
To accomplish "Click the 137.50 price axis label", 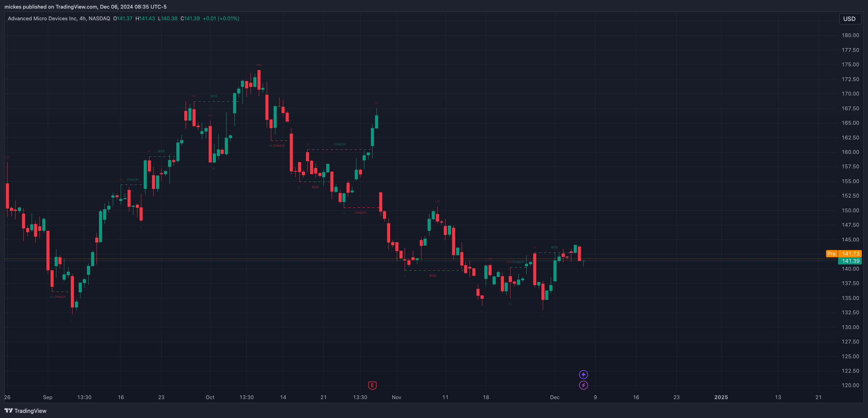I will (x=850, y=283).
